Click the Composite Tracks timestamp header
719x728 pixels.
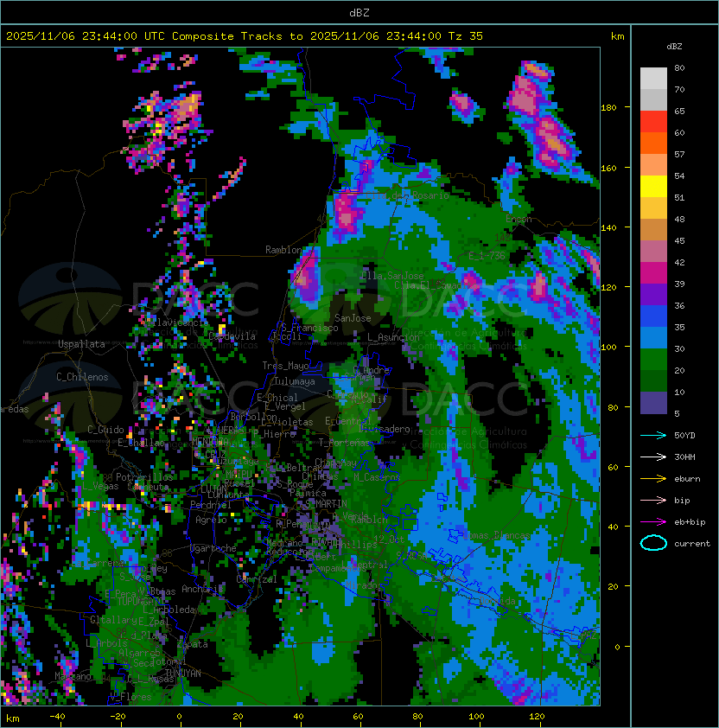click(245, 36)
